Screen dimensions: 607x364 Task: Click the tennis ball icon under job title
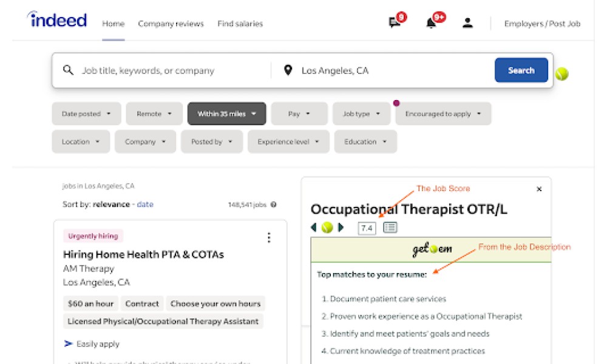pyautogui.click(x=327, y=227)
